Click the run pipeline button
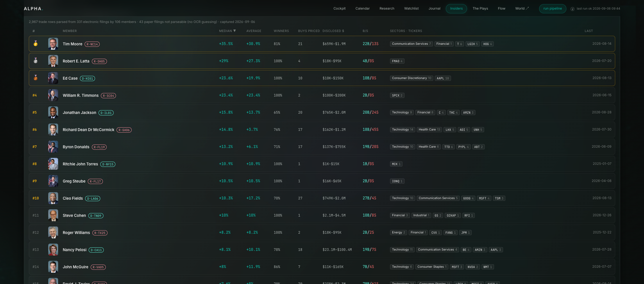 click(x=552, y=8)
